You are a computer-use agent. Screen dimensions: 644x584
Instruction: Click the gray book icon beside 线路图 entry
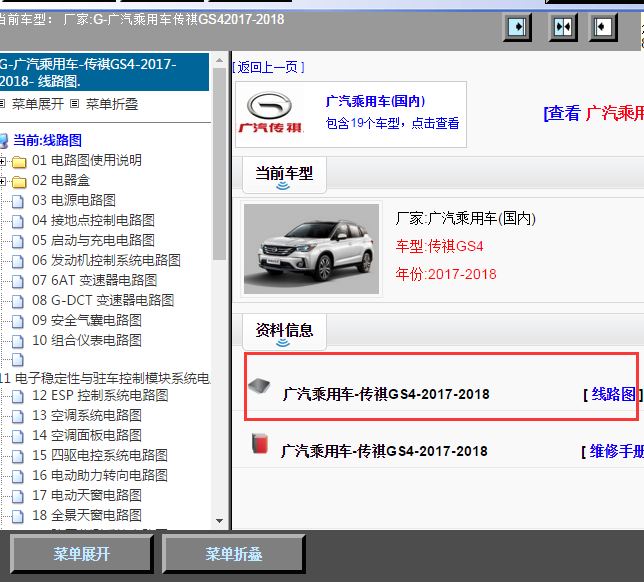pos(259,386)
